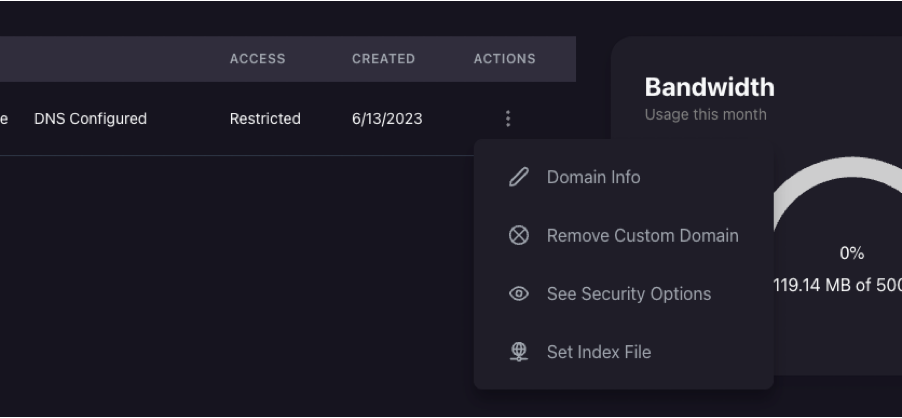This screenshot has height=418, width=902.
Task: Click the Usage this month subtitle
Action: click(705, 114)
